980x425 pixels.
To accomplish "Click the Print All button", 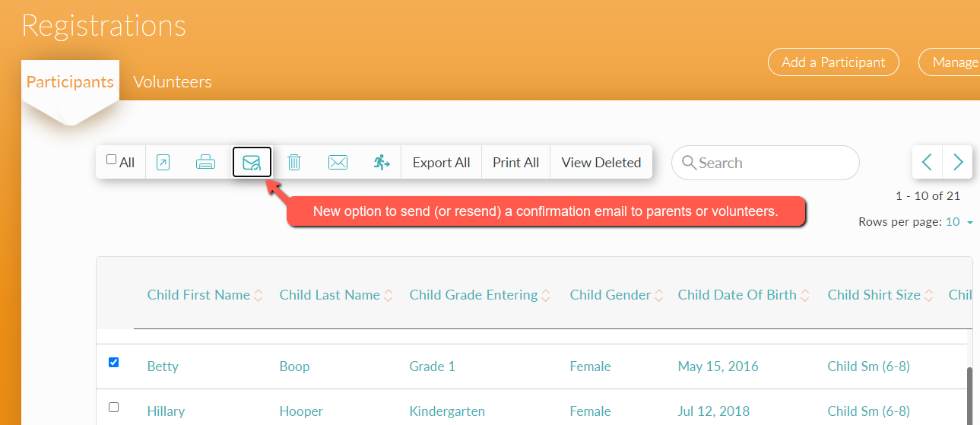I will pyautogui.click(x=516, y=162).
